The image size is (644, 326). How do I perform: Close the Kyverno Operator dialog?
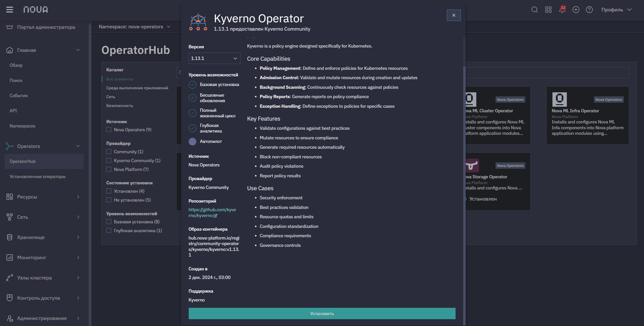point(454,15)
